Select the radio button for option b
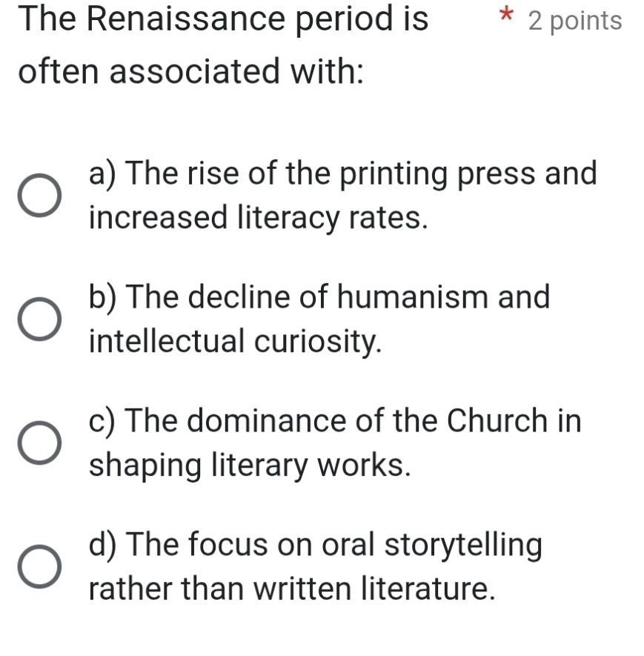 [x=39, y=319]
